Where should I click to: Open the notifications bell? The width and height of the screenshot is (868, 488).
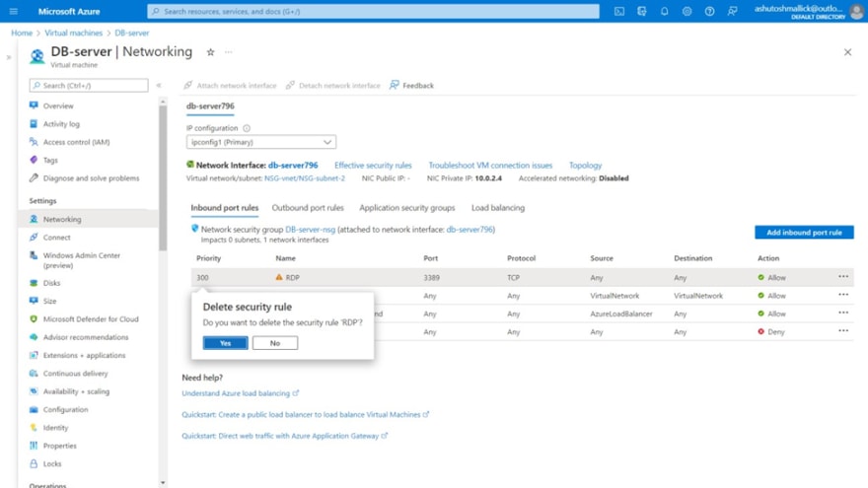(664, 11)
